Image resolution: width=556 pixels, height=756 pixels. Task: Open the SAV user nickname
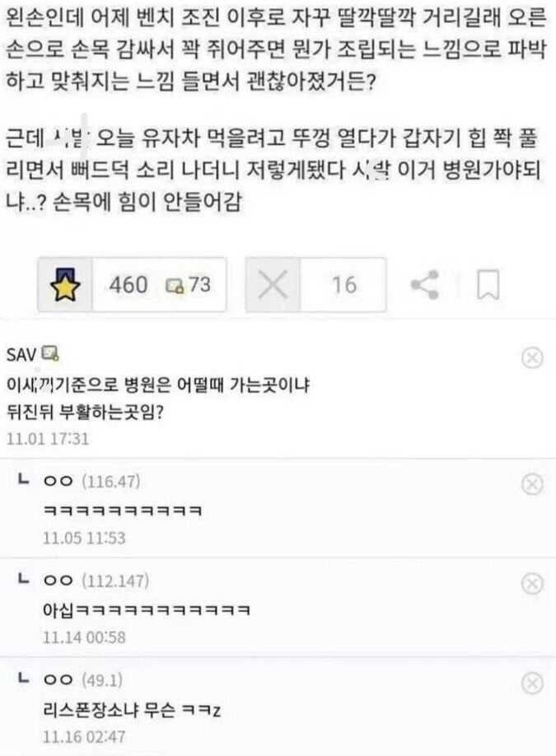click(x=21, y=355)
